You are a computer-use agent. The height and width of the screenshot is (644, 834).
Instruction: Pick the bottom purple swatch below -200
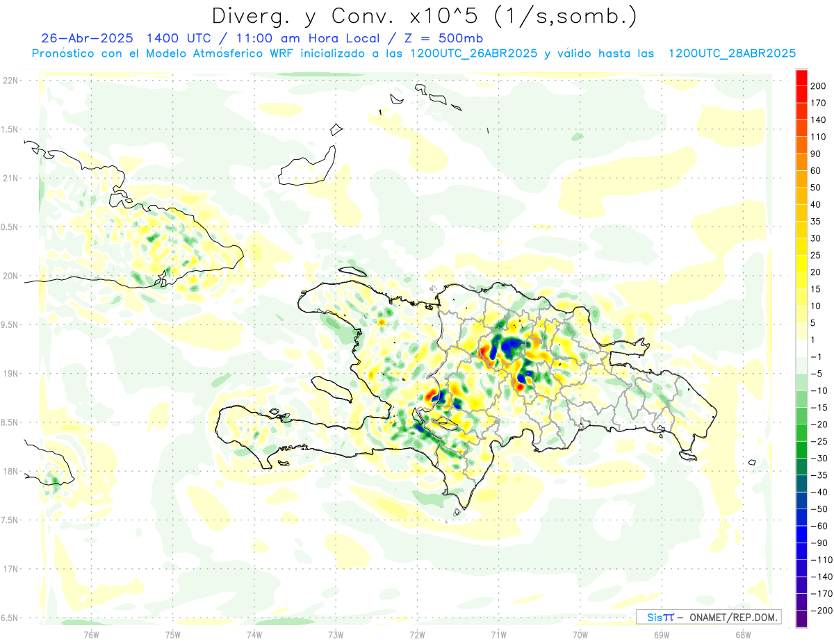coord(802,619)
